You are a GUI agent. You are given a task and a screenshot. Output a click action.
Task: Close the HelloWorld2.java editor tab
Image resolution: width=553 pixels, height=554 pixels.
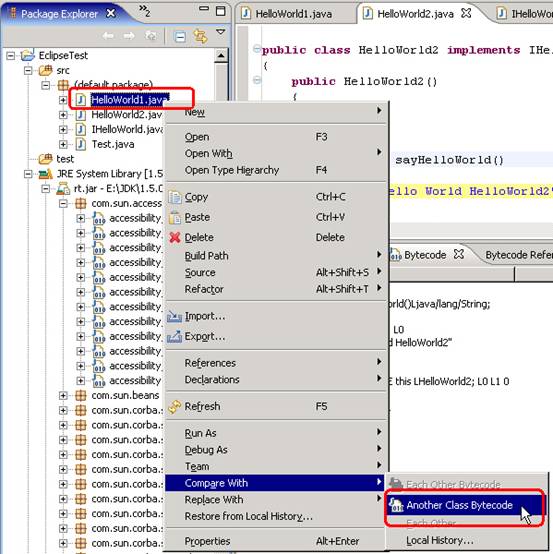(466, 13)
